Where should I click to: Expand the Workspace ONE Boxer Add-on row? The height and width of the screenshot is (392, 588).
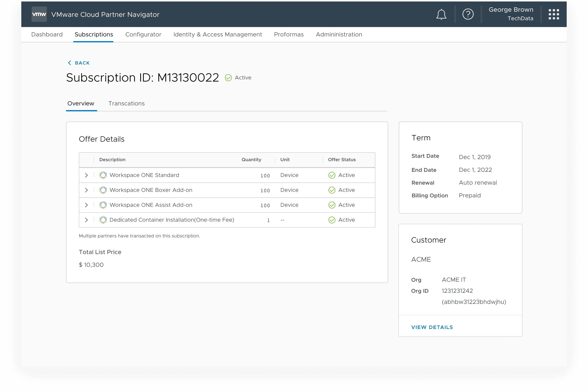pos(86,190)
